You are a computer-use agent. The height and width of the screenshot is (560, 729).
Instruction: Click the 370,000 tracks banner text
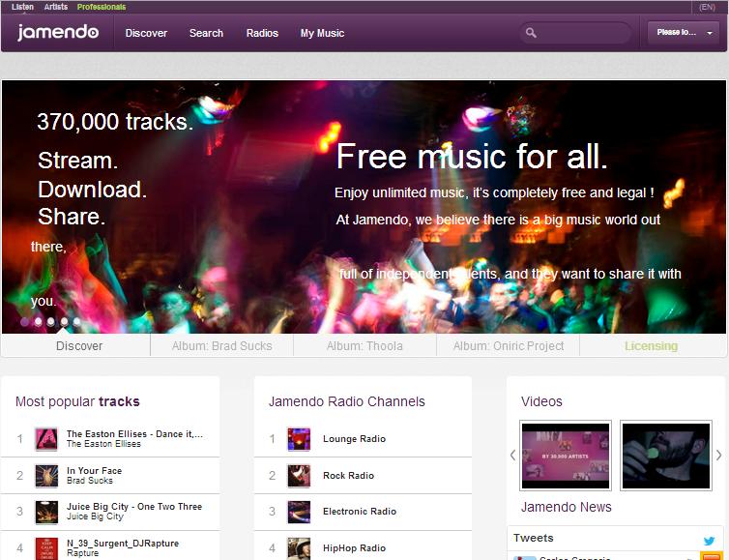click(115, 122)
